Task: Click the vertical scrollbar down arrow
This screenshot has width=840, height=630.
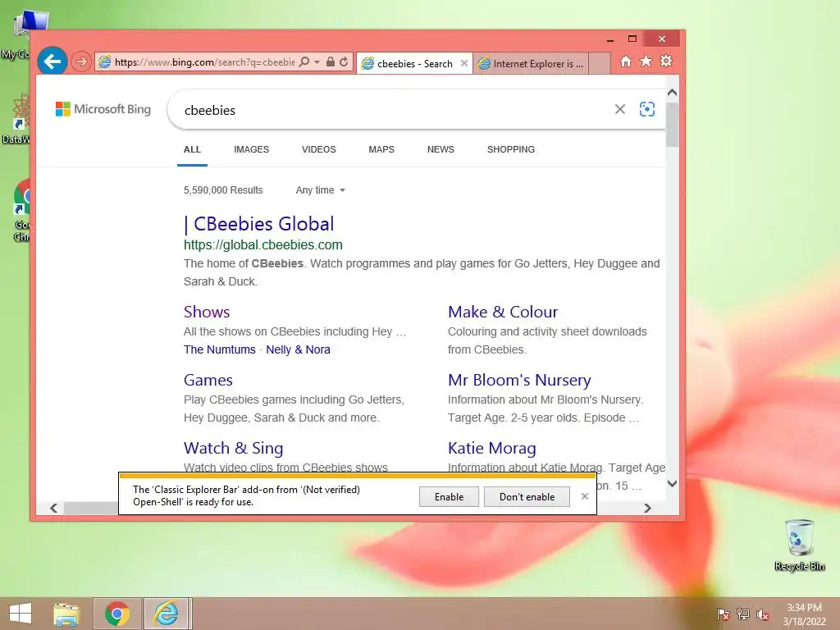Action: [673, 483]
